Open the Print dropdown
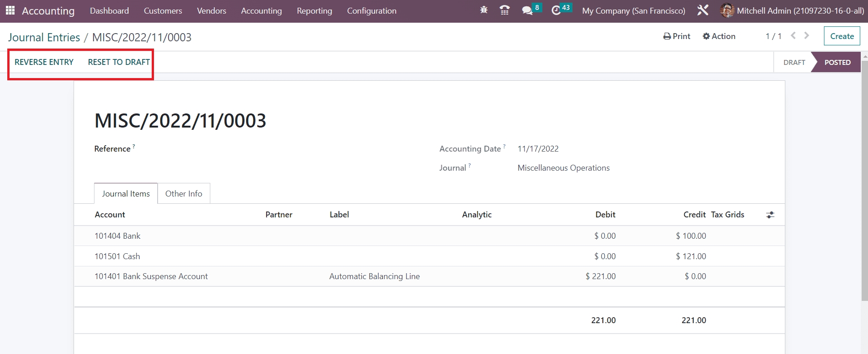The height and width of the screenshot is (354, 868). point(677,36)
